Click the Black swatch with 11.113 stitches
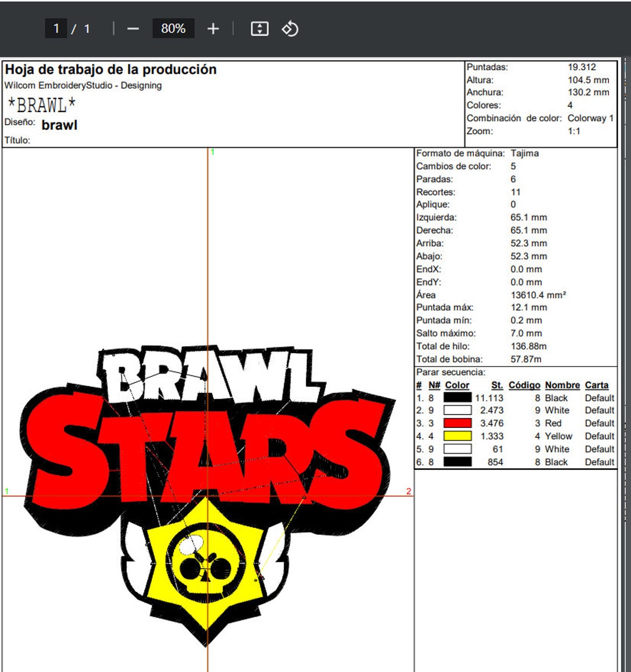Viewport: 631px width, 672px height. coord(459,398)
